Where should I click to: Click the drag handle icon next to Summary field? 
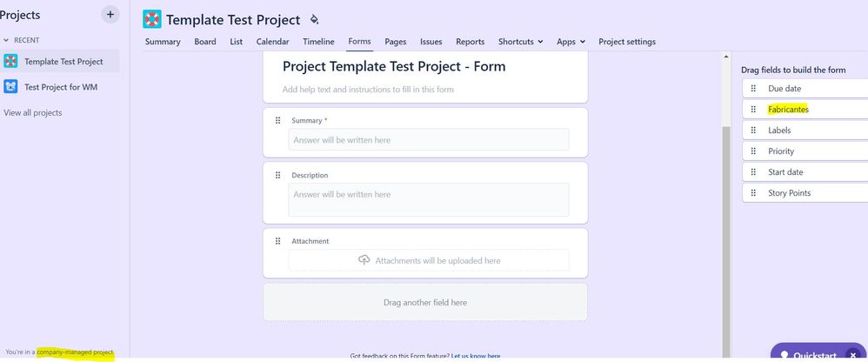point(278,120)
